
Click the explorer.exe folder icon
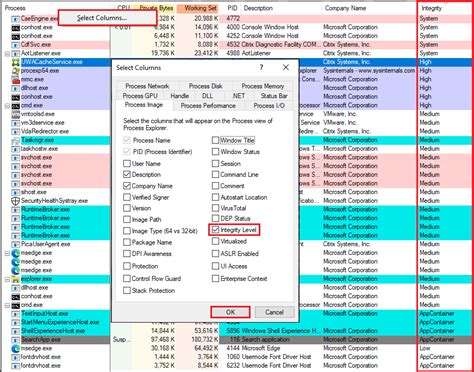tap(15, 279)
